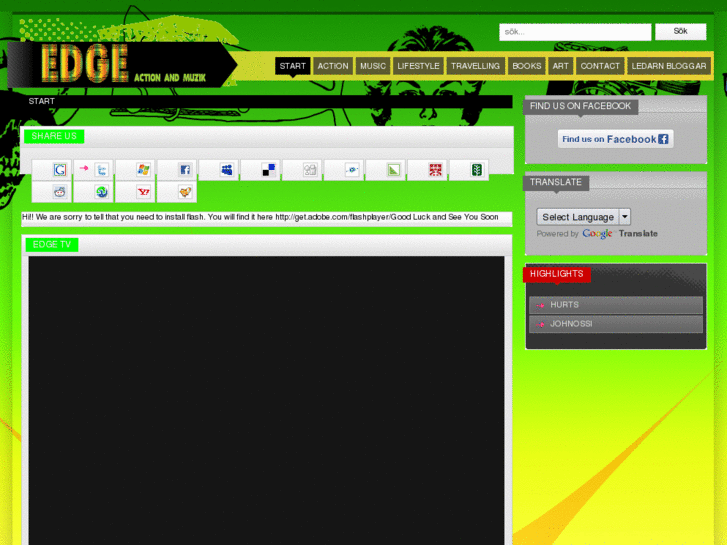727x545 pixels.
Task: Click Find us on Facebook button
Action: tap(615, 139)
